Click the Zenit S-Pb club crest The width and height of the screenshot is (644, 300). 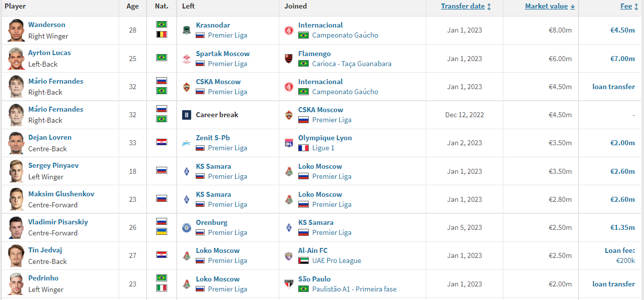click(187, 143)
